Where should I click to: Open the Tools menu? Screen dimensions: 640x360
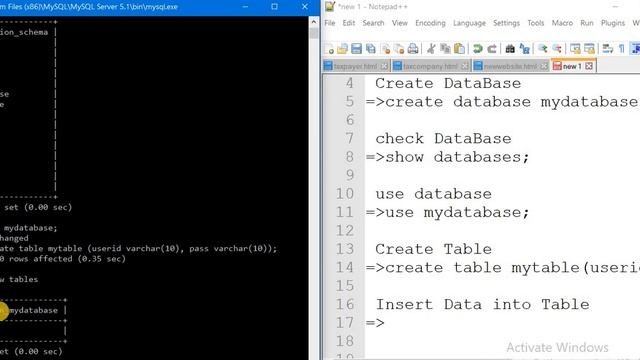[x=536, y=23]
